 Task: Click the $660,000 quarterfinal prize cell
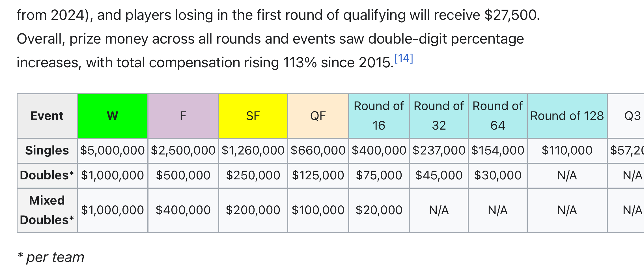[x=318, y=151]
